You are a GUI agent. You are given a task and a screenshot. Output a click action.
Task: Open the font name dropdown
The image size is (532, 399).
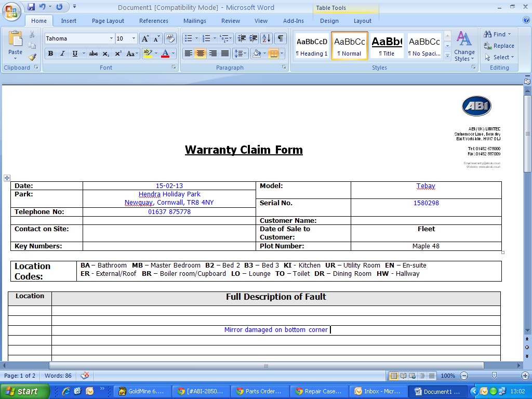[111, 38]
